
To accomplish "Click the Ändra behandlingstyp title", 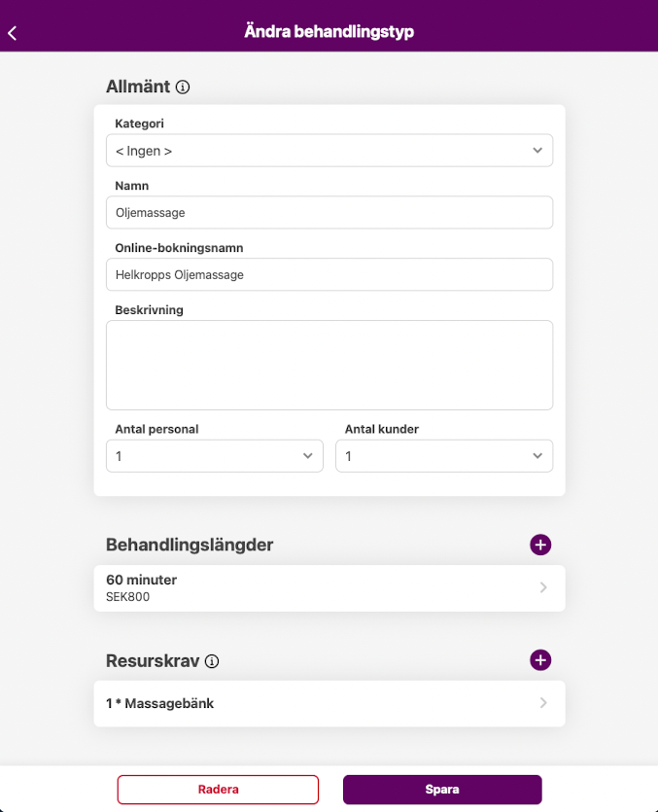I will click(x=329, y=32).
